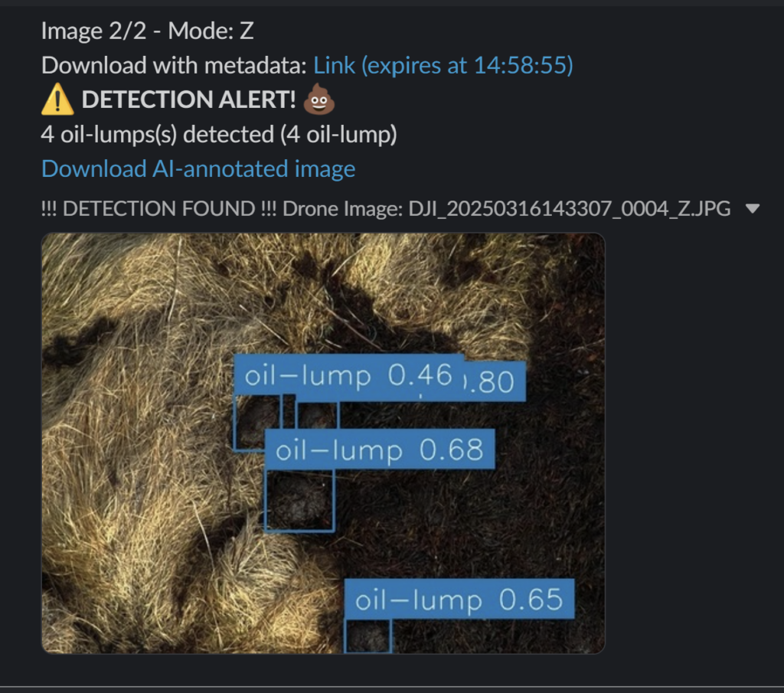Click the Download with metadata label
Image resolution: width=784 pixels, height=693 pixels.
[174, 66]
